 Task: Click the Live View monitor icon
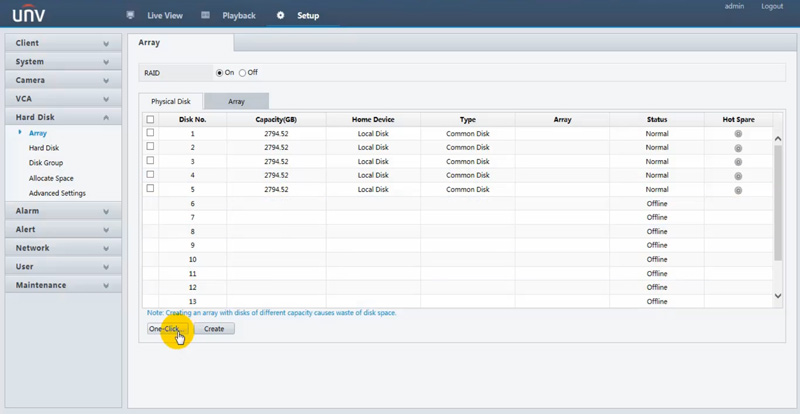[130, 15]
